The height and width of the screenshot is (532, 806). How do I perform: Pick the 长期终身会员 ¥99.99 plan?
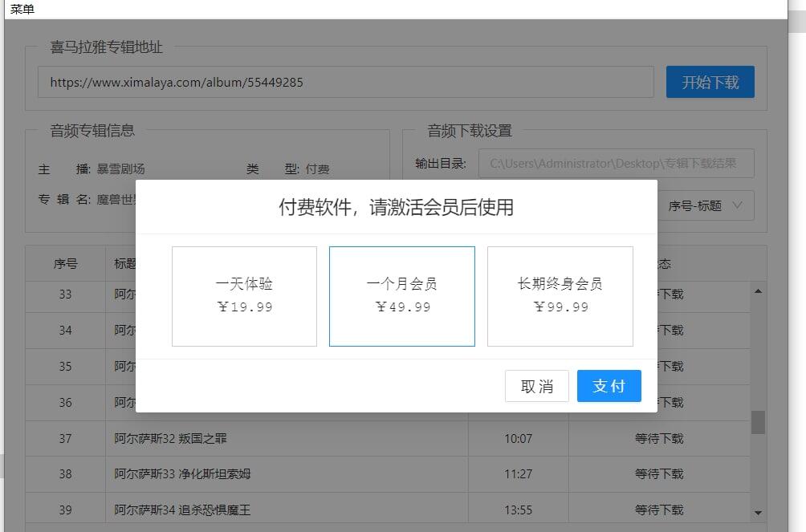(560, 296)
